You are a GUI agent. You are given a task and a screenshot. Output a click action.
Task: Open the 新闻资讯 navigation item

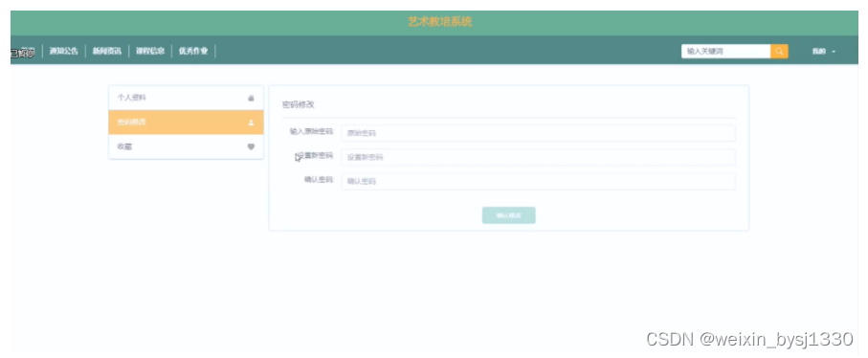click(107, 52)
